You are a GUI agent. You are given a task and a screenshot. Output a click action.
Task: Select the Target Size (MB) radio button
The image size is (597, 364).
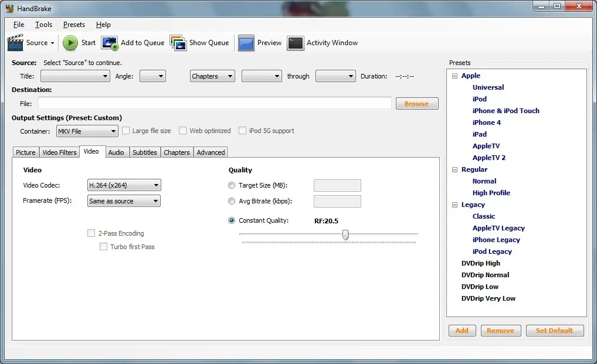click(x=232, y=186)
